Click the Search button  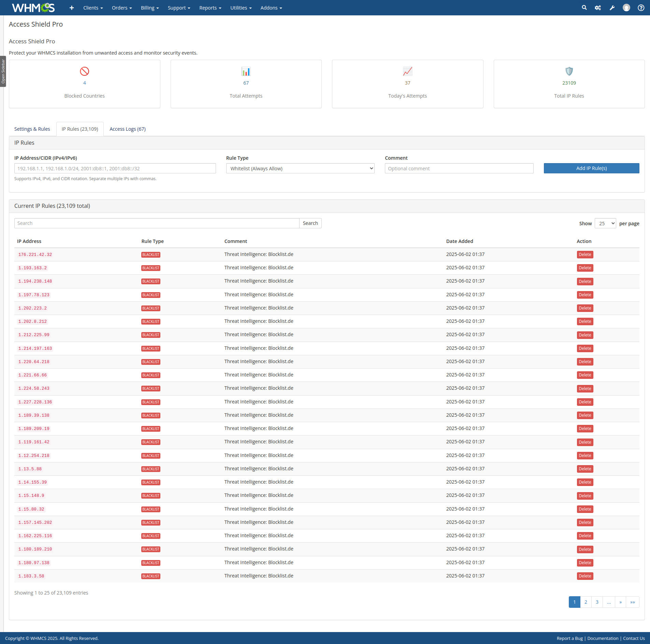click(x=310, y=223)
